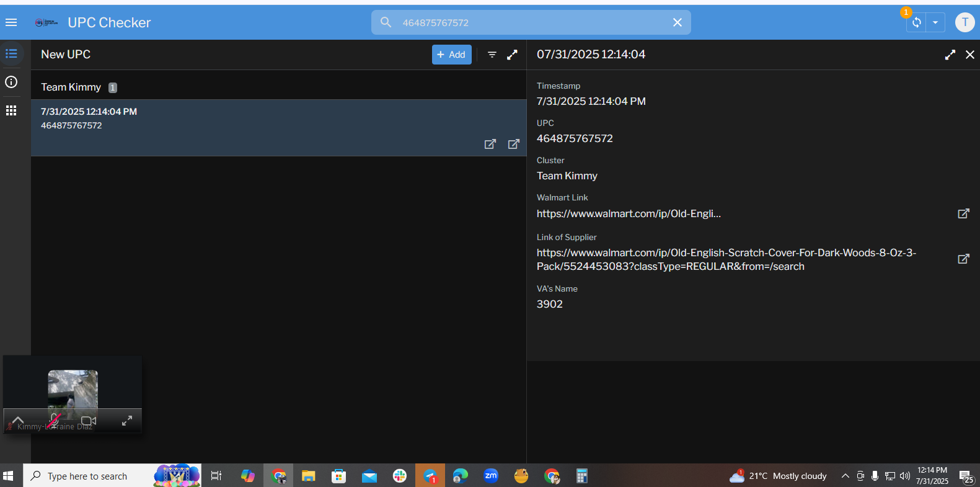Switch to Zoom in the taskbar
Screen dimensions: 980x487
coord(491,476)
